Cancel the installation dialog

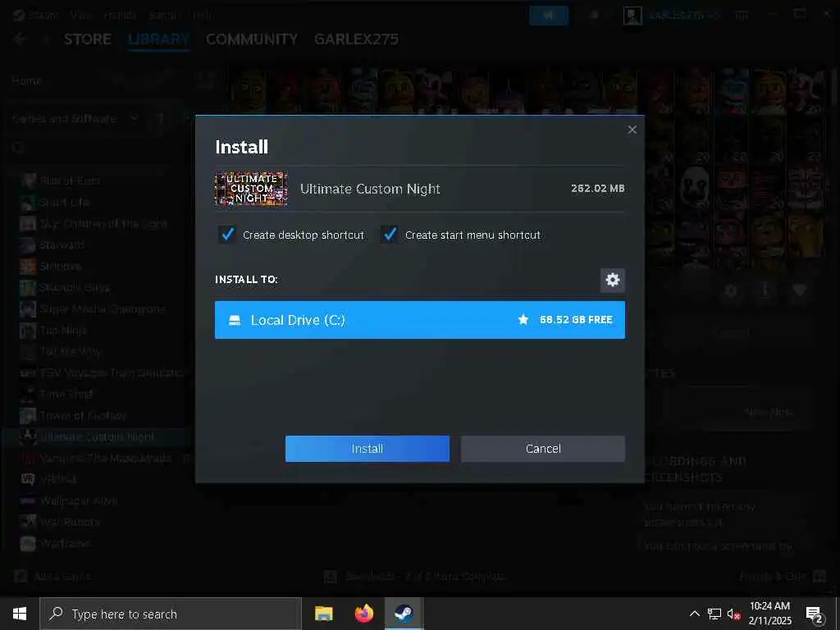pyautogui.click(x=543, y=449)
